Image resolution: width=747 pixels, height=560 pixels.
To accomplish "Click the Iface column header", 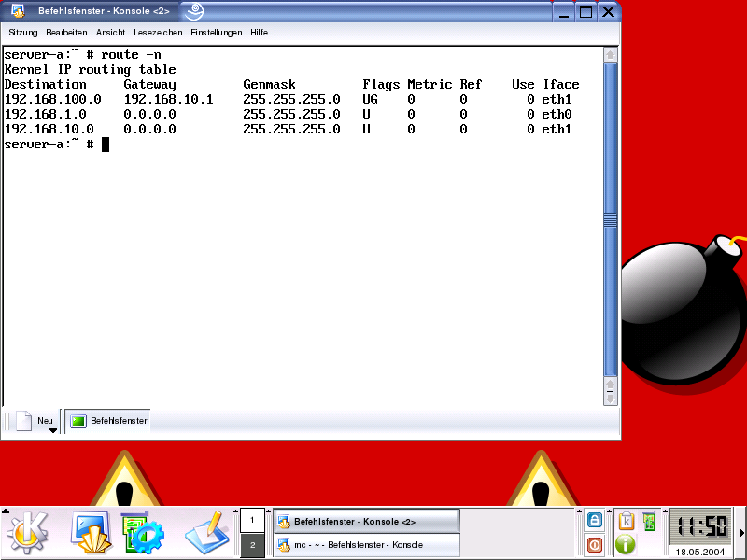I will point(561,84).
